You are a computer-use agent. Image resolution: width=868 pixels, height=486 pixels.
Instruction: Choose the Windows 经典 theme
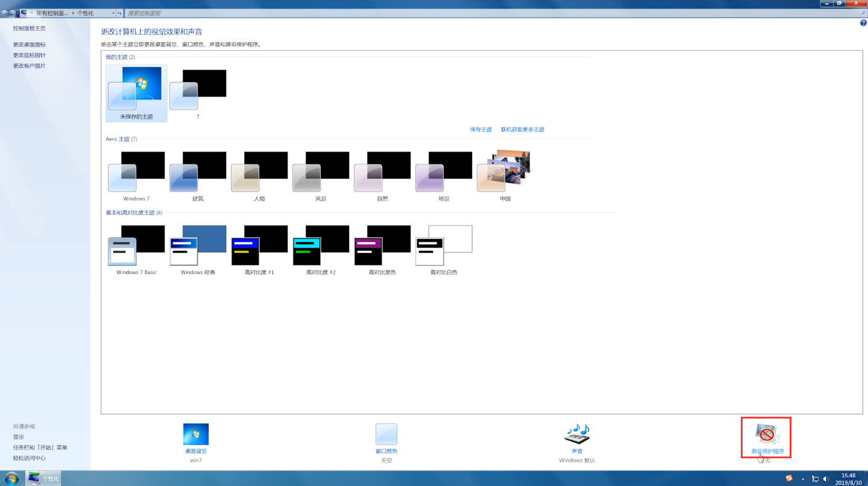tap(198, 250)
